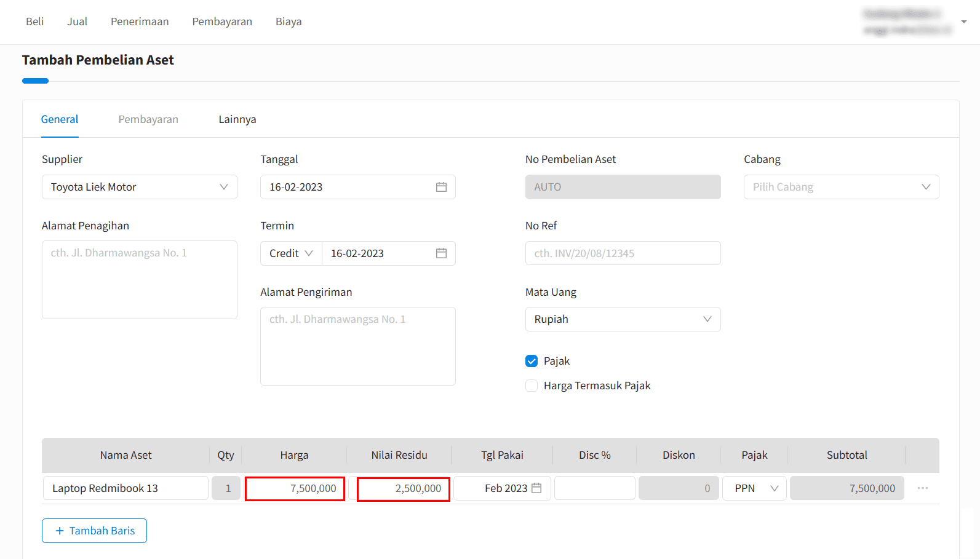The height and width of the screenshot is (559, 980).
Task: Expand the Supplier dropdown Toyota Liek Motor
Action: [140, 187]
